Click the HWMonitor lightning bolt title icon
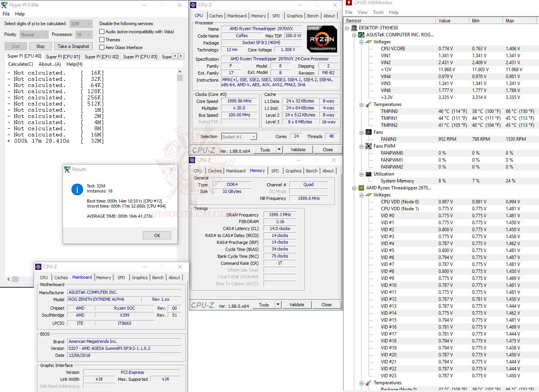The width and height of the screenshot is (539, 392). 349,3
